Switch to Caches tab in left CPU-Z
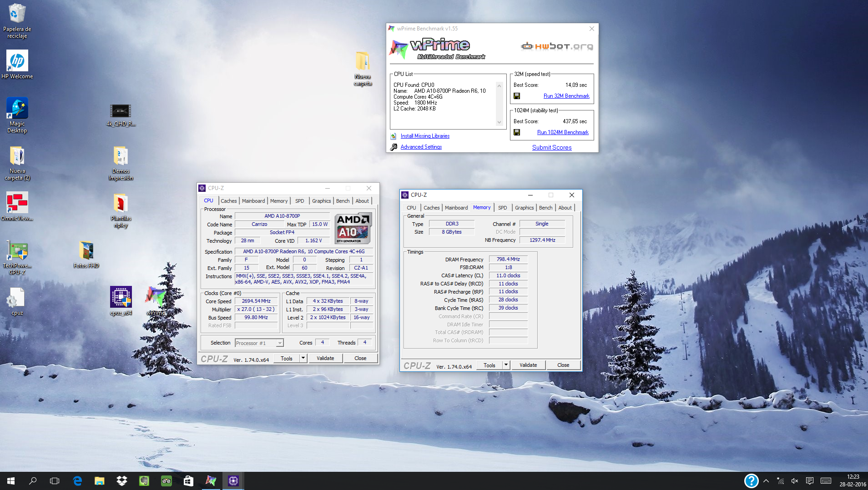Screen dimensions: 868x490 (x=228, y=201)
